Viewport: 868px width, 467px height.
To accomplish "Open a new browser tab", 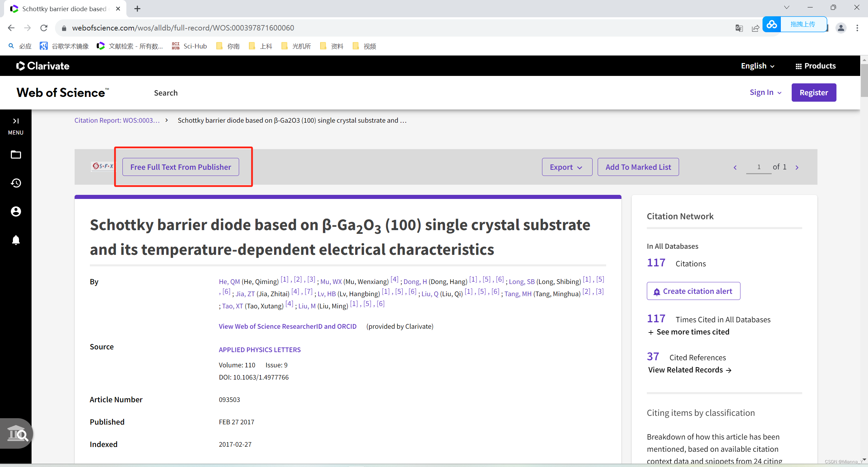I will (x=137, y=8).
